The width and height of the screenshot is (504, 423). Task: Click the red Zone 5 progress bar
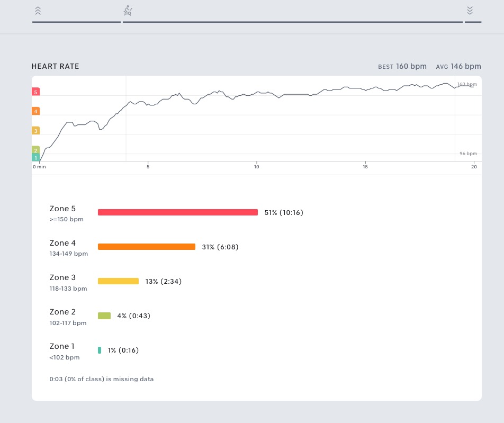[x=178, y=212]
